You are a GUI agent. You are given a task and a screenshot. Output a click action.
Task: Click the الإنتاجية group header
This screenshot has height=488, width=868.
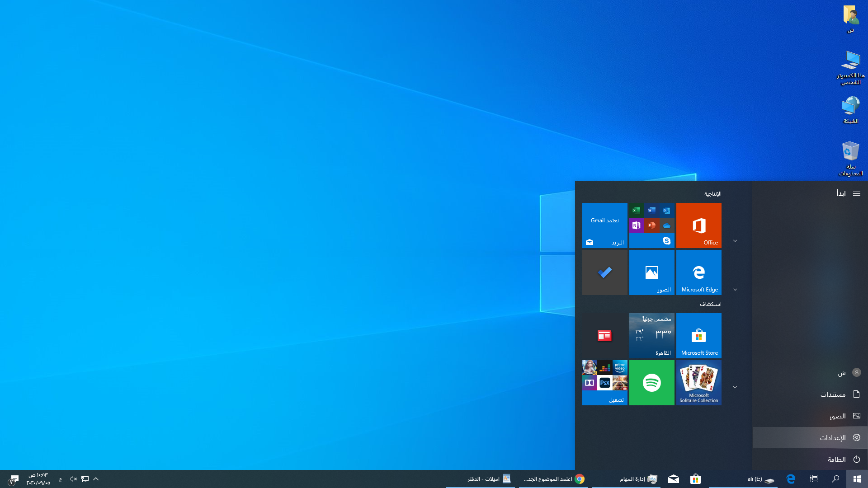(712, 194)
